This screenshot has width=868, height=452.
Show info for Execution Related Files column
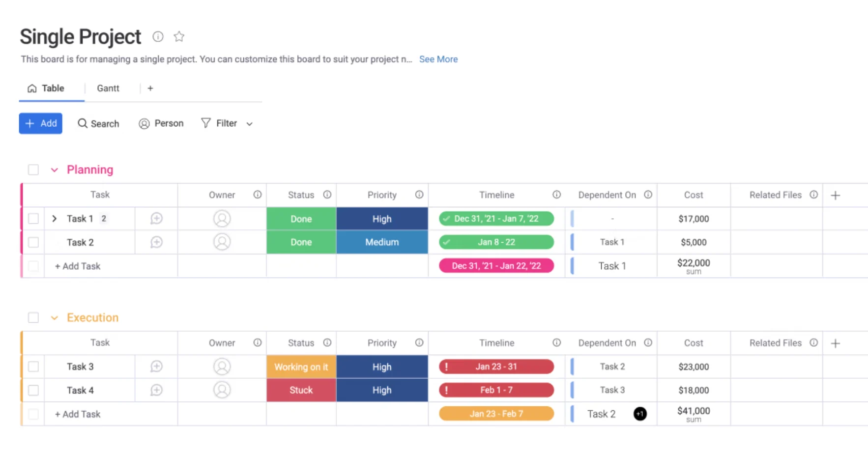pyautogui.click(x=813, y=342)
